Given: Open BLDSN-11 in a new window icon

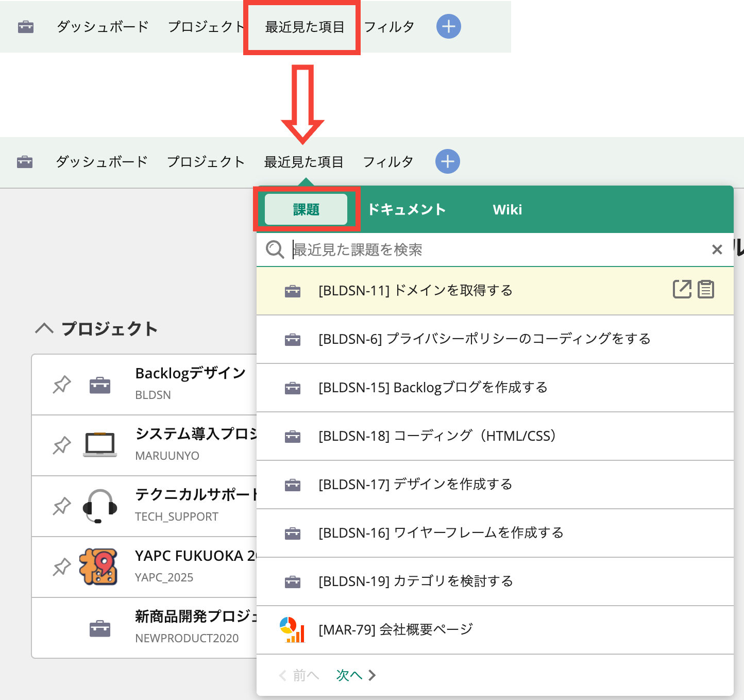Looking at the screenshot, I should tap(682, 289).
